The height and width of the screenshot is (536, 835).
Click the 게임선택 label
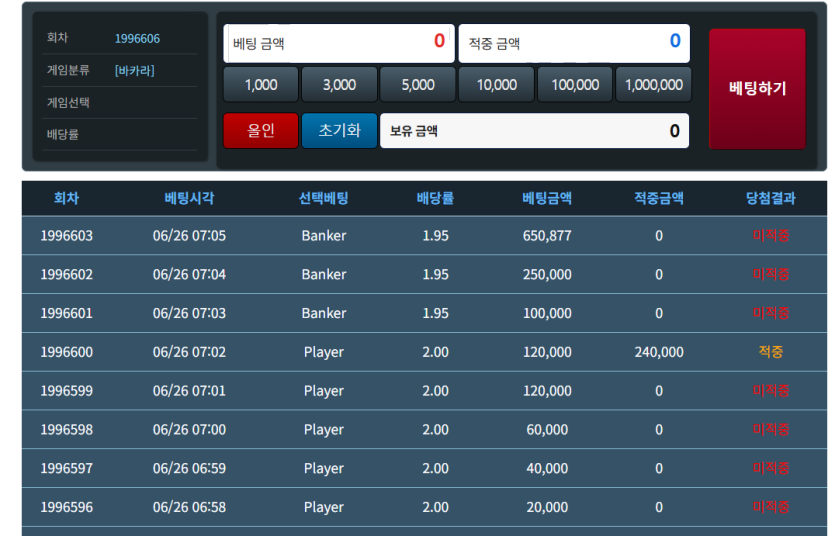click(68, 102)
